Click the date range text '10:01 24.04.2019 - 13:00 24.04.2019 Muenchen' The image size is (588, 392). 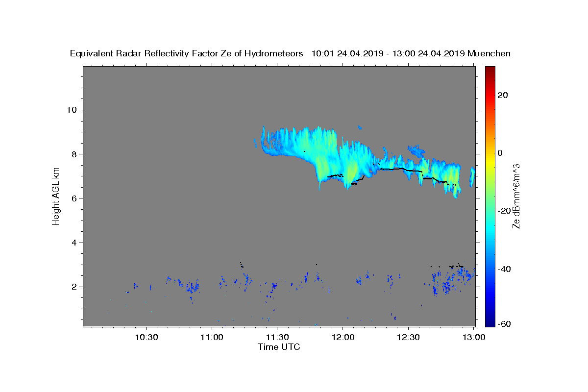(x=411, y=54)
